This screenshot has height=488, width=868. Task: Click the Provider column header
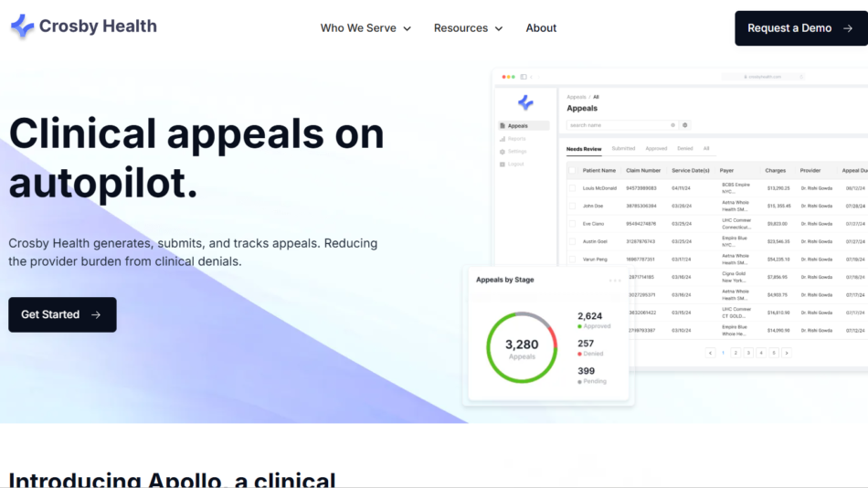point(810,171)
